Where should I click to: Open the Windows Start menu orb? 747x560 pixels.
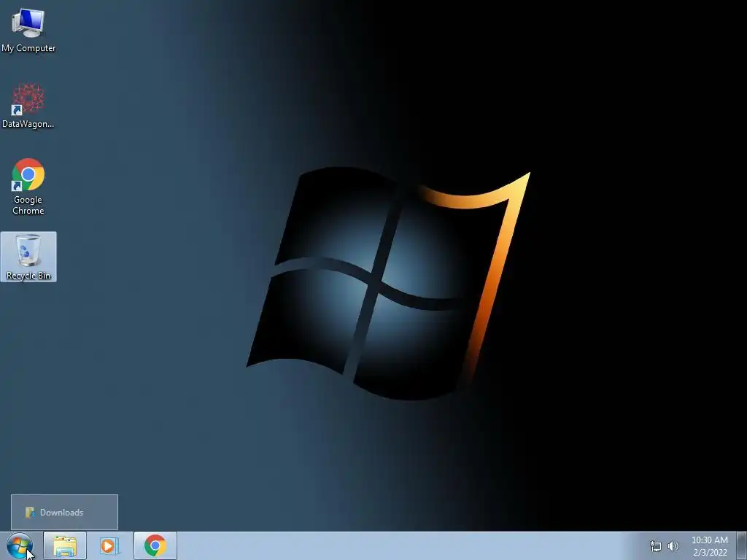(20, 545)
